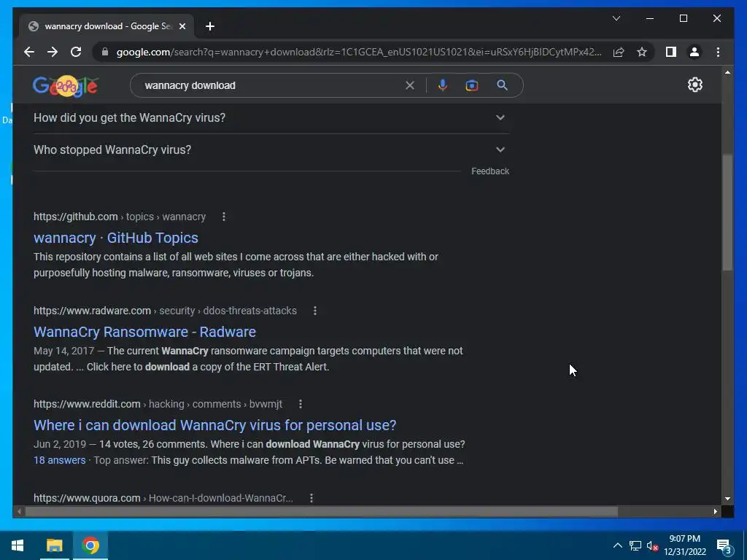Screen dimensions: 747x560
Task: Open more options for Reddit result
Action: tap(301, 404)
